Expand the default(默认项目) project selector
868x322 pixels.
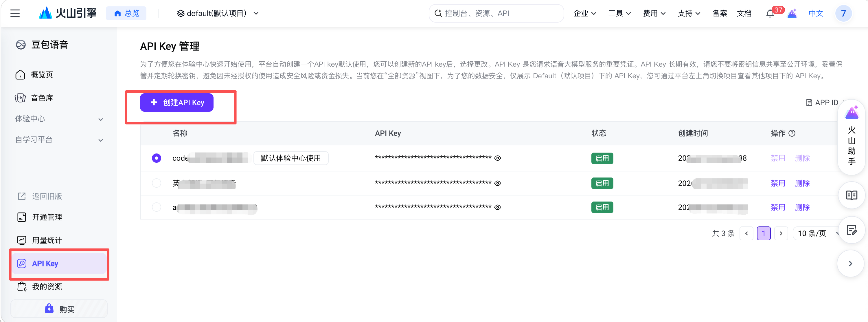point(218,13)
